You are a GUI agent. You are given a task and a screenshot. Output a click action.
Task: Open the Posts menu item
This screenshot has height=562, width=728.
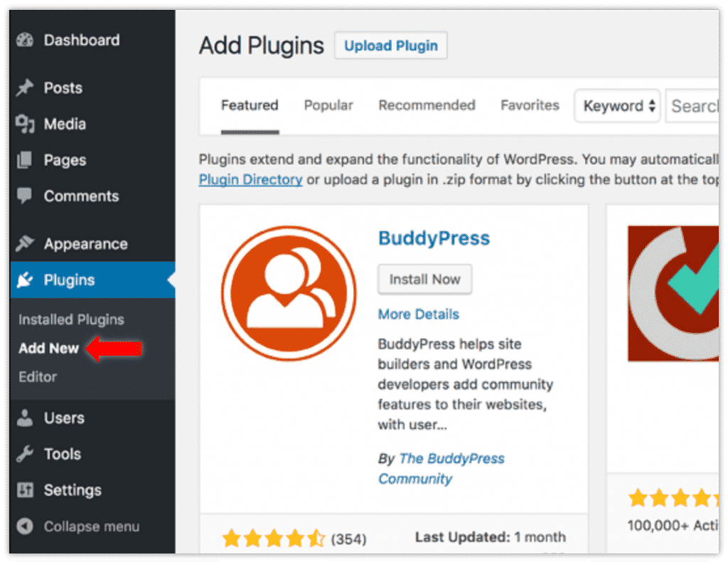point(63,88)
